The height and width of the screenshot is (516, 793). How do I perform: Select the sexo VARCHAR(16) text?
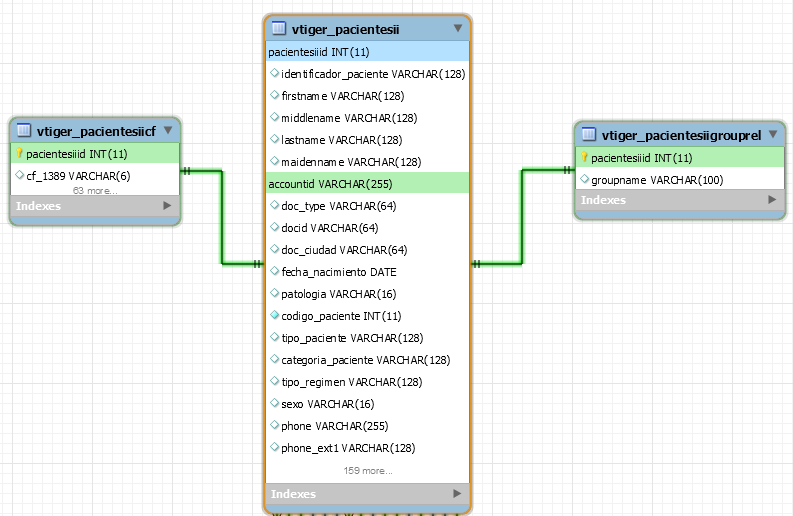coord(328,404)
